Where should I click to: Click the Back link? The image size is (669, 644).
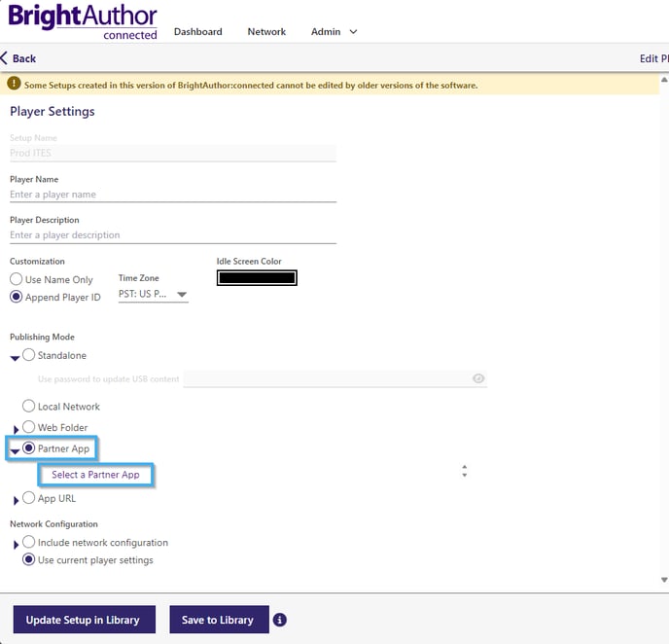24,58
